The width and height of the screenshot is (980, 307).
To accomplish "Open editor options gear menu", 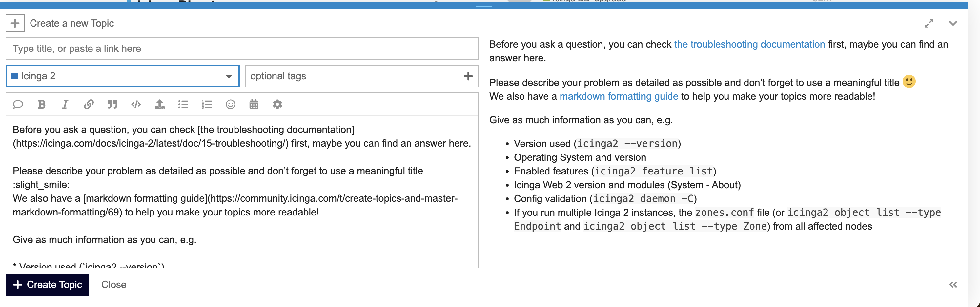I will 277,104.
